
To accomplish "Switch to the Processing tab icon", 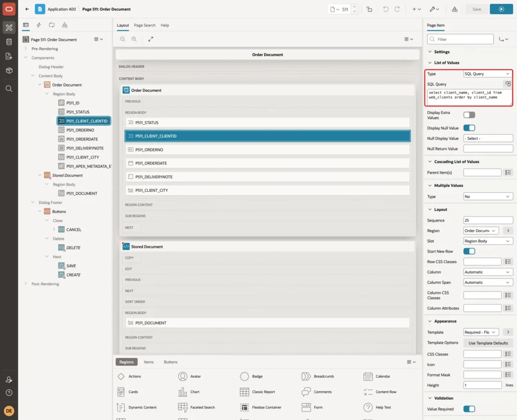I will point(51,25).
